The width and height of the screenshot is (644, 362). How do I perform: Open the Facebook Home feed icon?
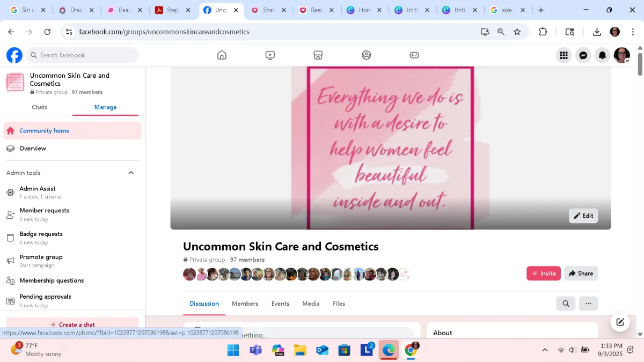click(x=222, y=55)
